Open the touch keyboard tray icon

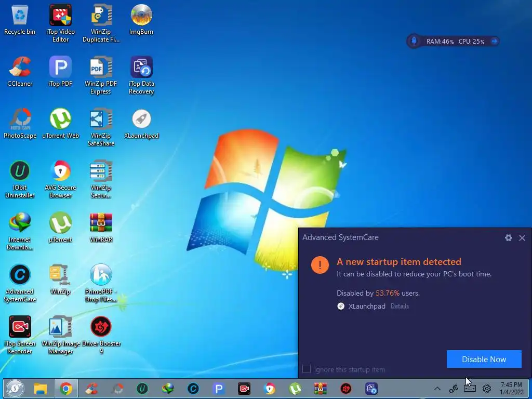point(470,389)
